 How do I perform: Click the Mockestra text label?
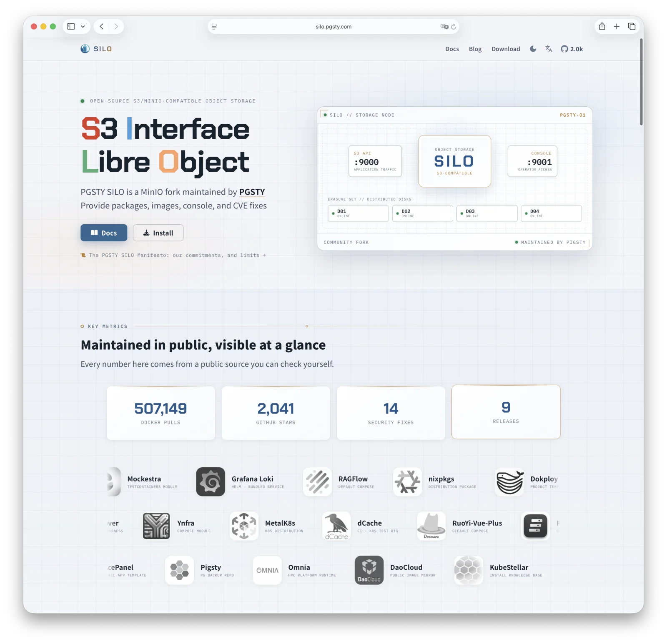(x=144, y=479)
